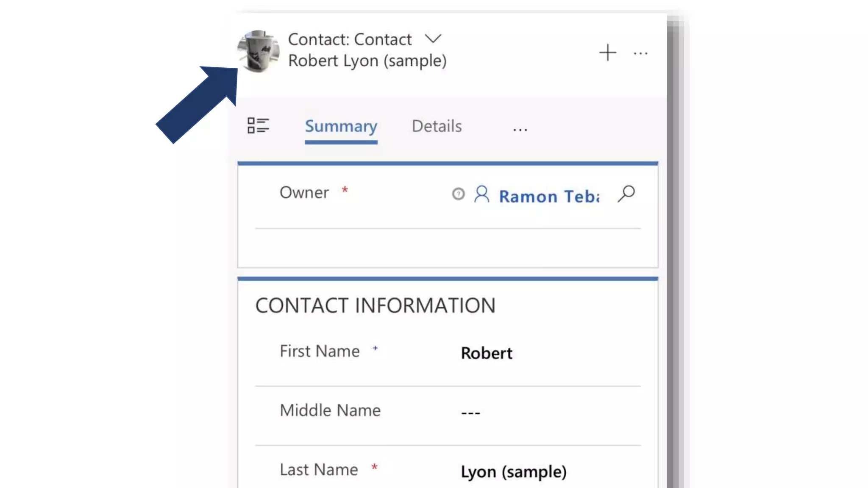868x488 pixels.
Task: Click the owner user person icon
Action: (481, 194)
